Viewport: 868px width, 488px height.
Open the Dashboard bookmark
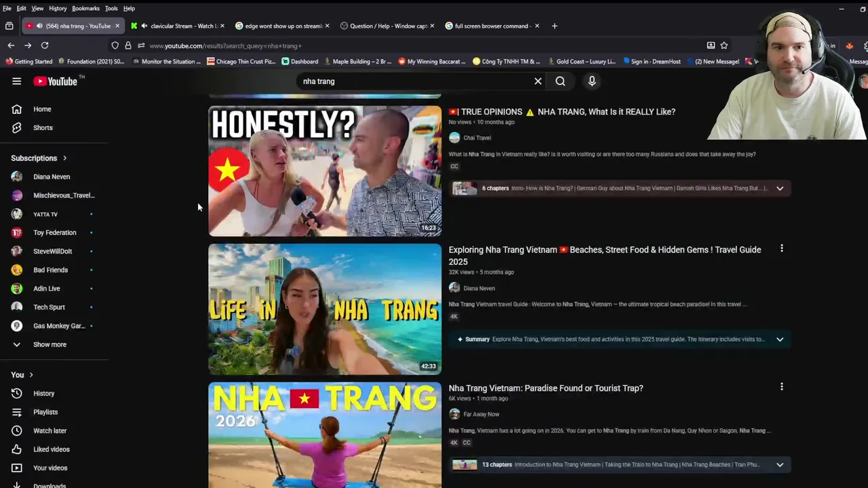coord(300,61)
